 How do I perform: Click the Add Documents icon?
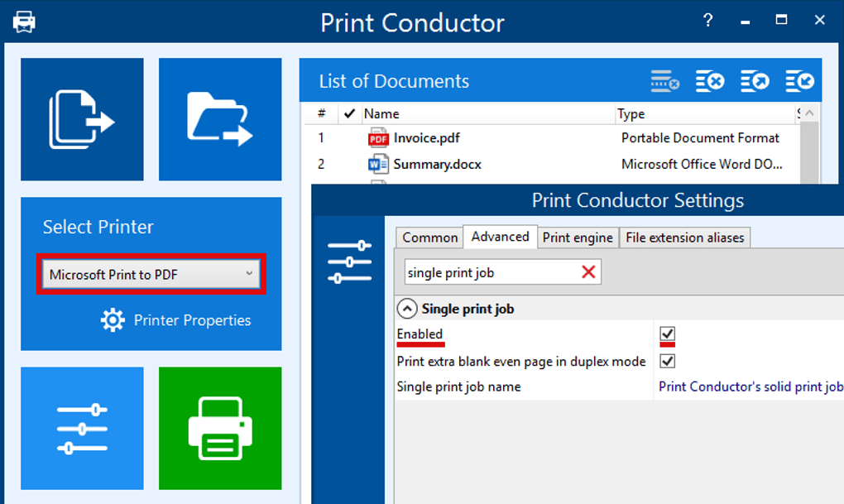pyautogui.click(x=82, y=118)
